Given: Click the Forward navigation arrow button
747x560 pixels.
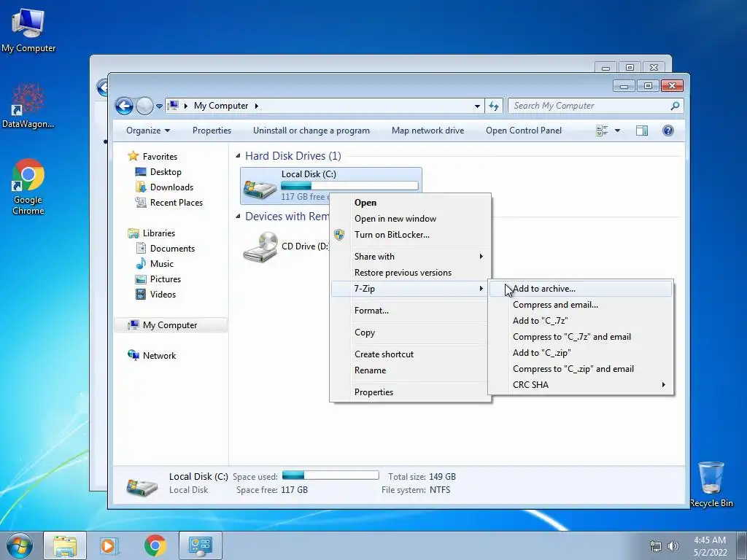Looking at the screenshot, I should (144, 106).
